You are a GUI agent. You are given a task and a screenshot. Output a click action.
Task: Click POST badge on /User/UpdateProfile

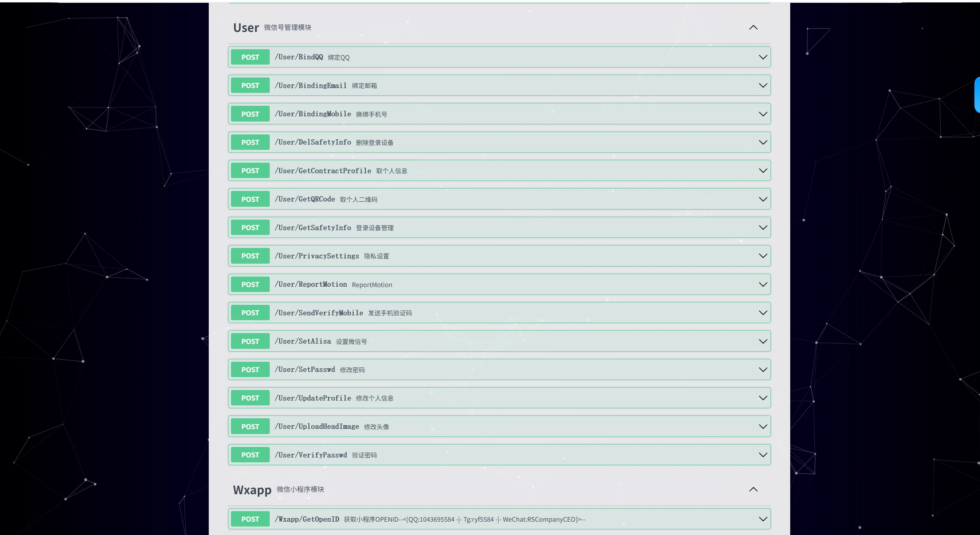(x=250, y=398)
